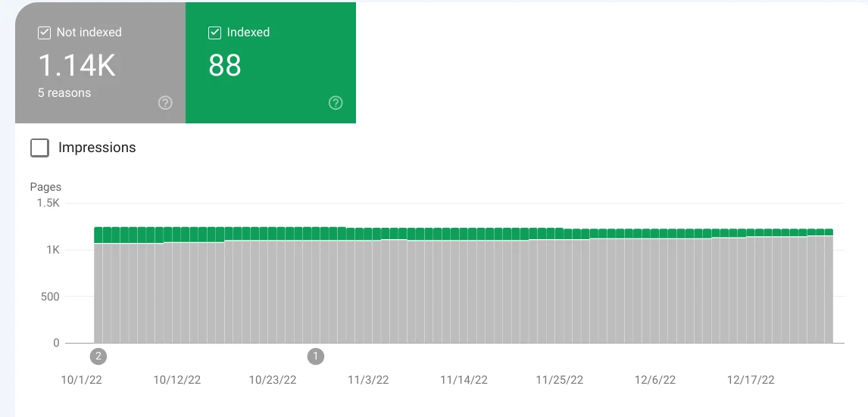Open help icon on Indexed card
This screenshot has width=868, height=417.
click(x=336, y=103)
